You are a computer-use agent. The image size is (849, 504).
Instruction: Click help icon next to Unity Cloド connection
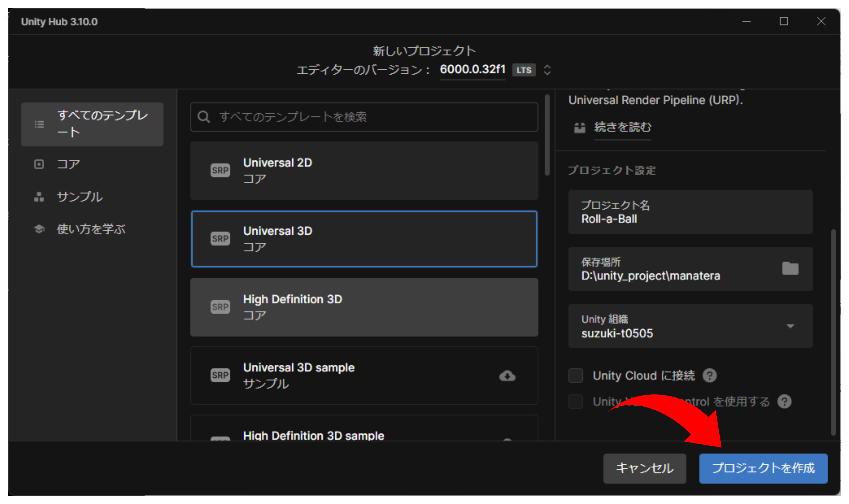[x=709, y=376]
